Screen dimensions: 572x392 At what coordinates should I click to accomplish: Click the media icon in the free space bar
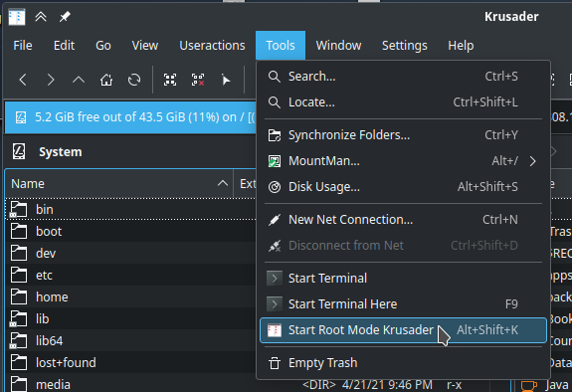coord(21,117)
